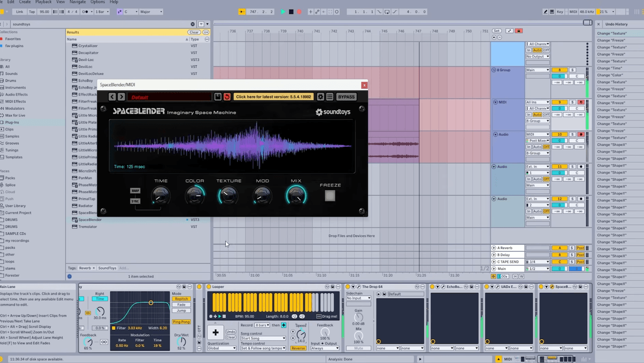The height and width of the screenshot is (363, 644).
Task: Click the Arrangement Record button
Action: pyautogui.click(x=299, y=11)
